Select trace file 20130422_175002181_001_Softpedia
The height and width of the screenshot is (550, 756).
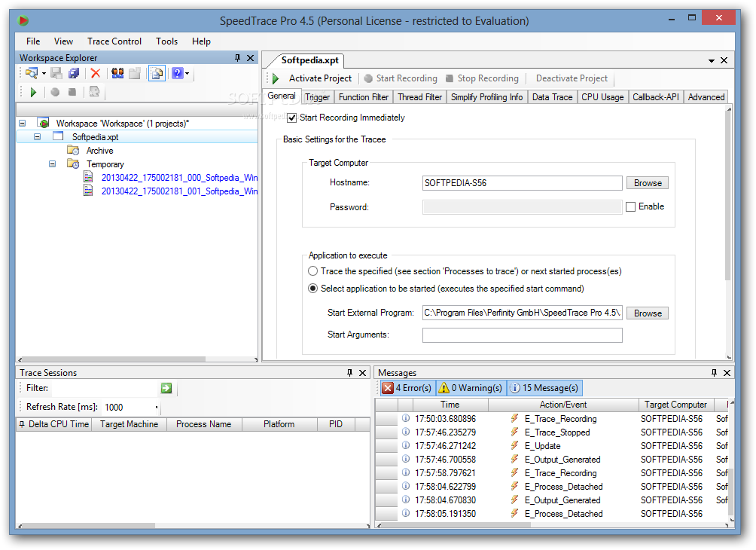click(179, 191)
